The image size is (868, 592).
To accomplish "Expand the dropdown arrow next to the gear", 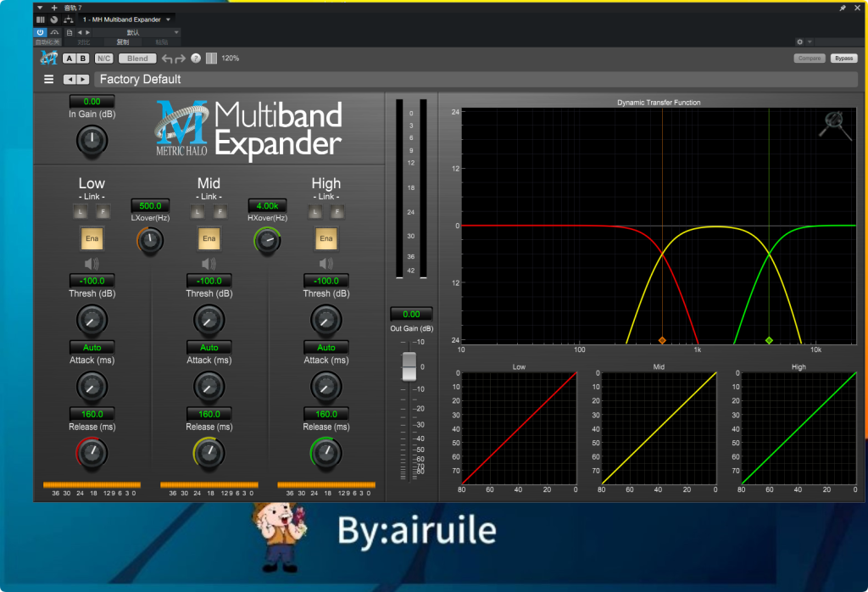I will [x=810, y=42].
